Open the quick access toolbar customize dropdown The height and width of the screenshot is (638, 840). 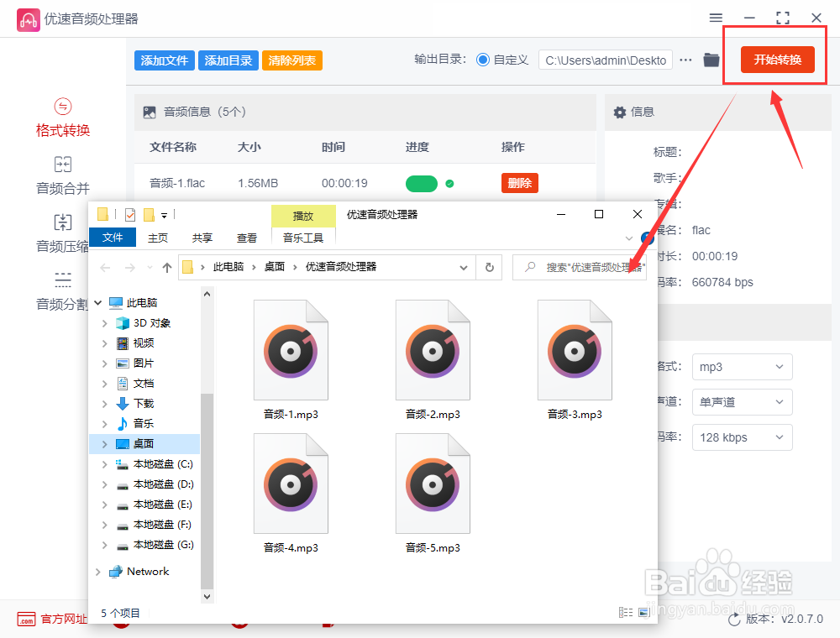coord(165,216)
